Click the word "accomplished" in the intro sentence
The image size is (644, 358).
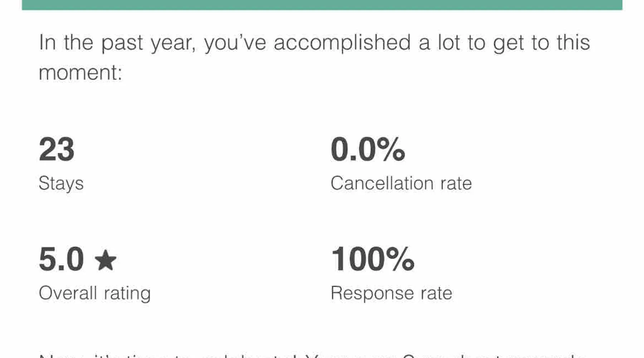(342, 43)
